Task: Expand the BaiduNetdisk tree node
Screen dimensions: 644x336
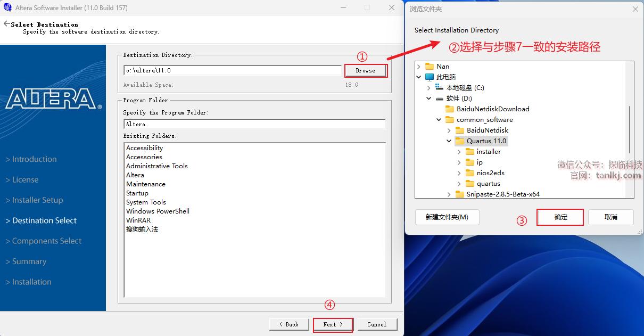Action: point(449,130)
